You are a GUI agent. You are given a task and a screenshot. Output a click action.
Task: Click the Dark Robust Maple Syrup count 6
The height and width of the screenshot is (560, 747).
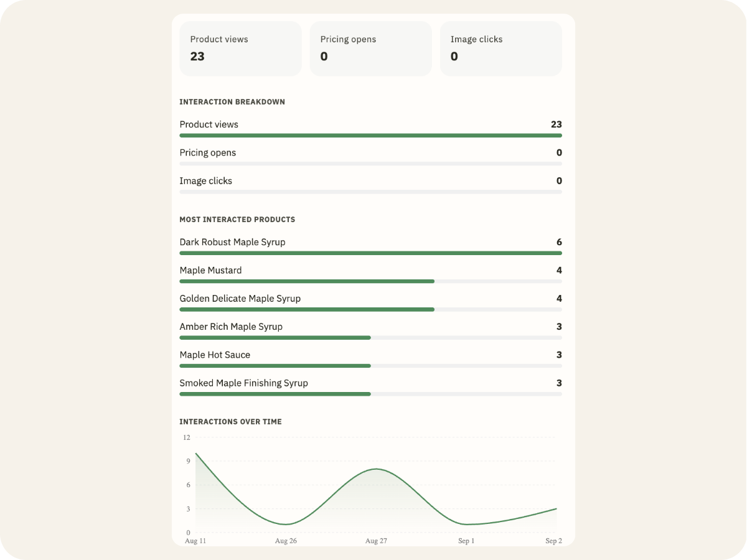(x=559, y=242)
